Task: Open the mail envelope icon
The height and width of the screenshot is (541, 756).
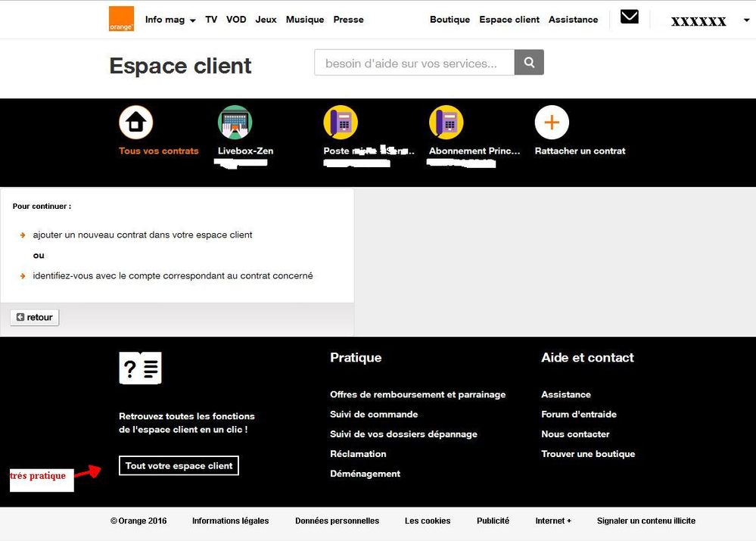Action: (x=629, y=17)
